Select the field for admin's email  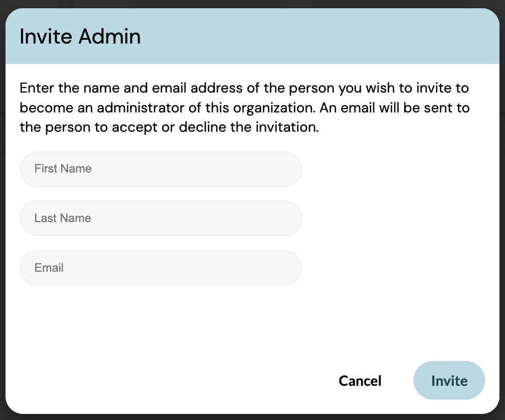[x=160, y=268]
